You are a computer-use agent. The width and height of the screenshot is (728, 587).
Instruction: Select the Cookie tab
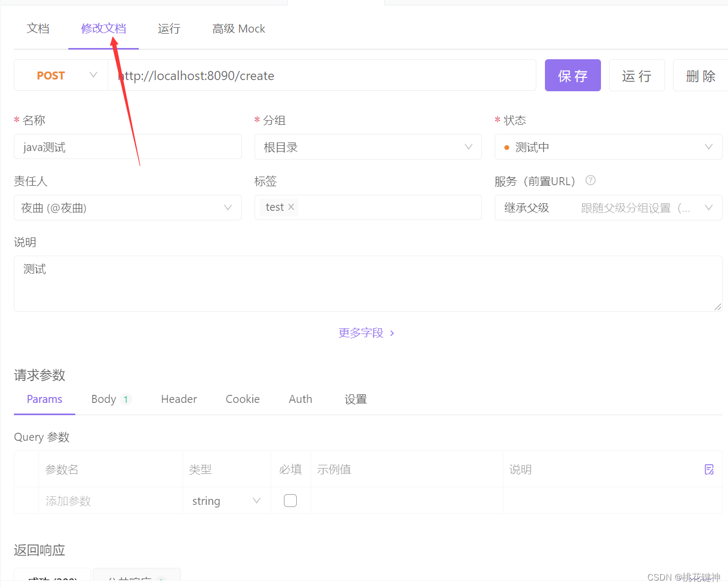(243, 399)
